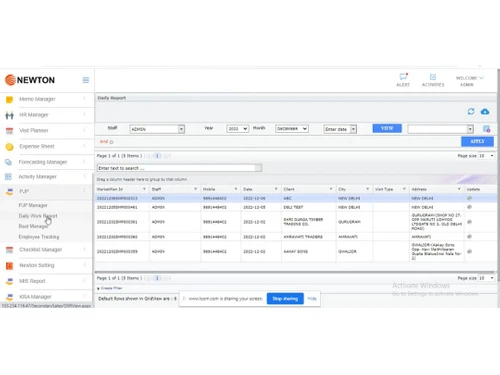Click page 1 in top pager

(157, 156)
